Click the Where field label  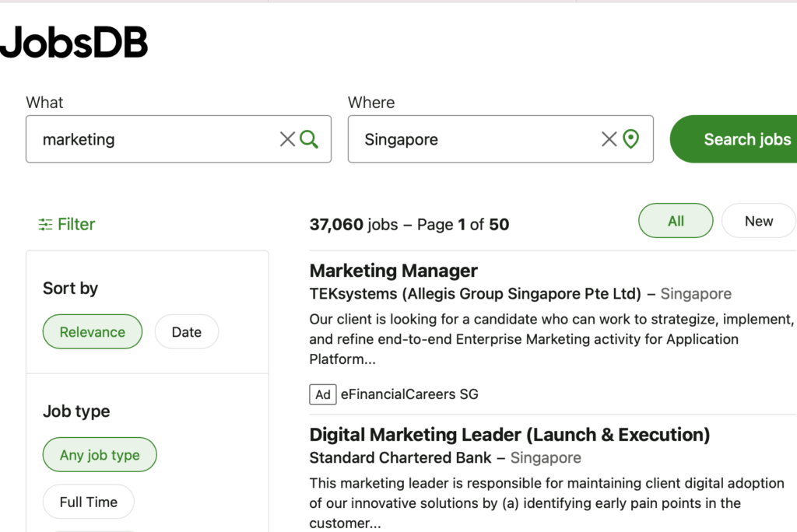[x=371, y=102]
